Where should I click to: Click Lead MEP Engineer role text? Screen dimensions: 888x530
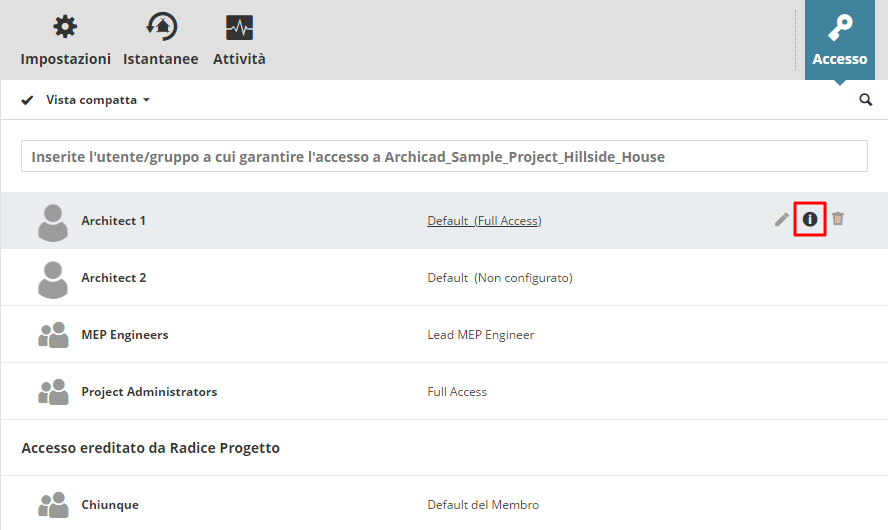click(x=481, y=335)
